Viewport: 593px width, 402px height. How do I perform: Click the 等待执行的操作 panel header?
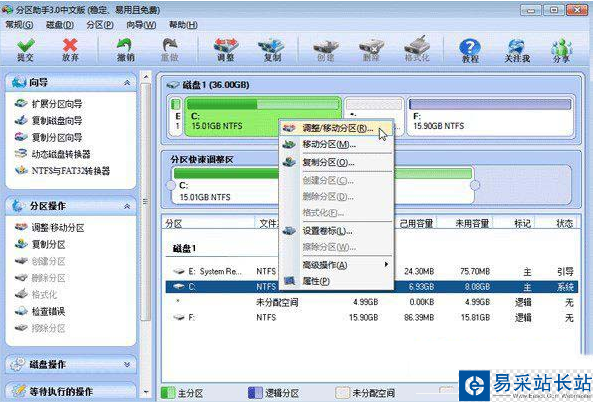pyautogui.click(x=71, y=392)
